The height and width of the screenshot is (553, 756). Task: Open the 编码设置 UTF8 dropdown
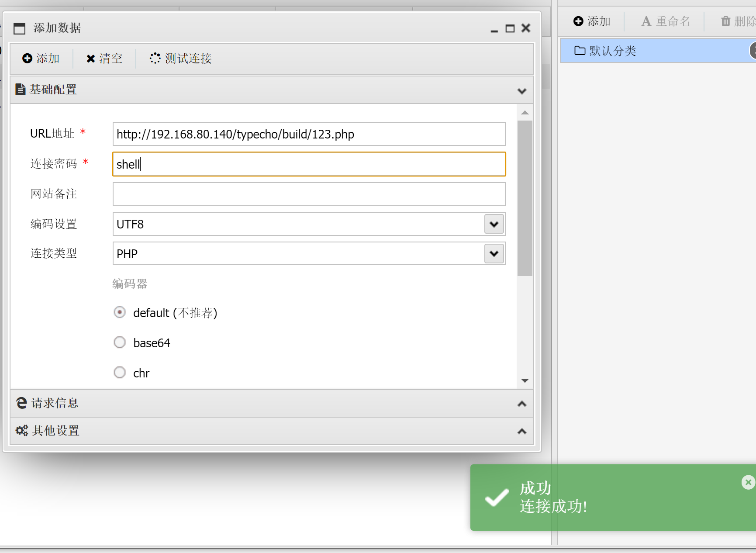pyautogui.click(x=494, y=224)
